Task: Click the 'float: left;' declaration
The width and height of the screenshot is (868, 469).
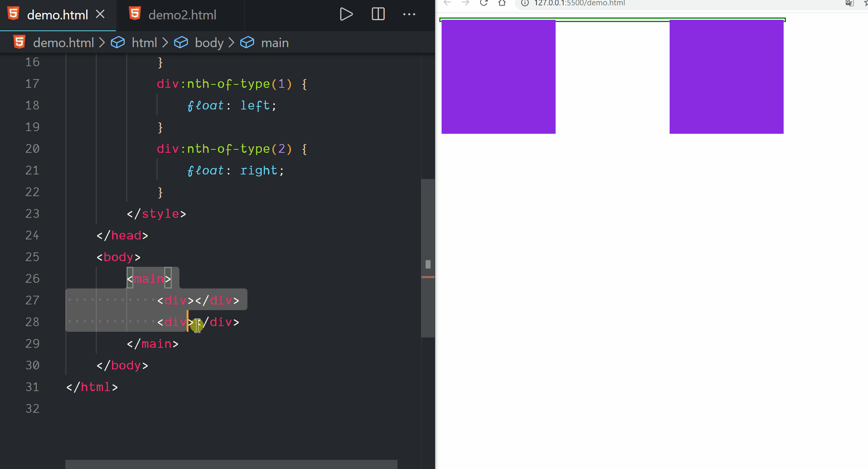Action: 232,105
